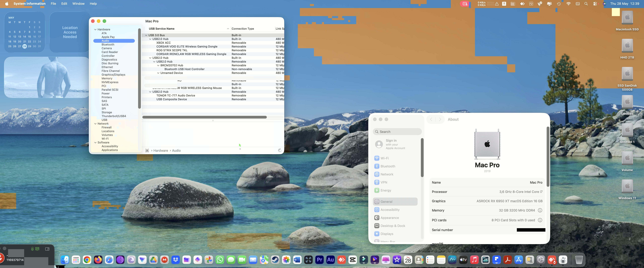The height and width of the screenshot is (268, 644).
Task: Select the Windows 11 drive on desktop
Action: [627, 189]
